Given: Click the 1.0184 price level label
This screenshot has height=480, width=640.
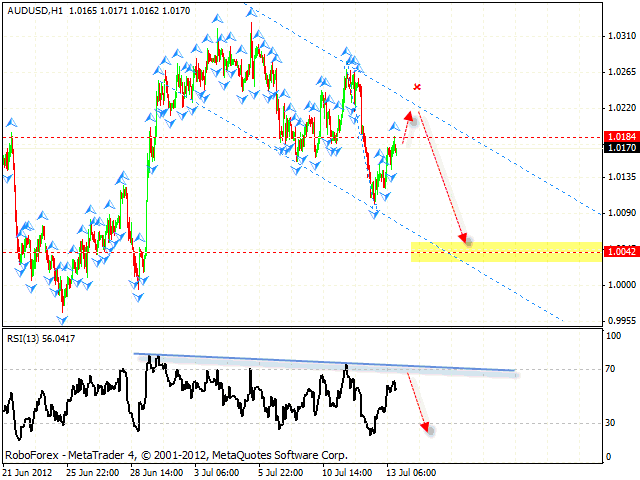Looking at the screenshot, I should (621, 136).
